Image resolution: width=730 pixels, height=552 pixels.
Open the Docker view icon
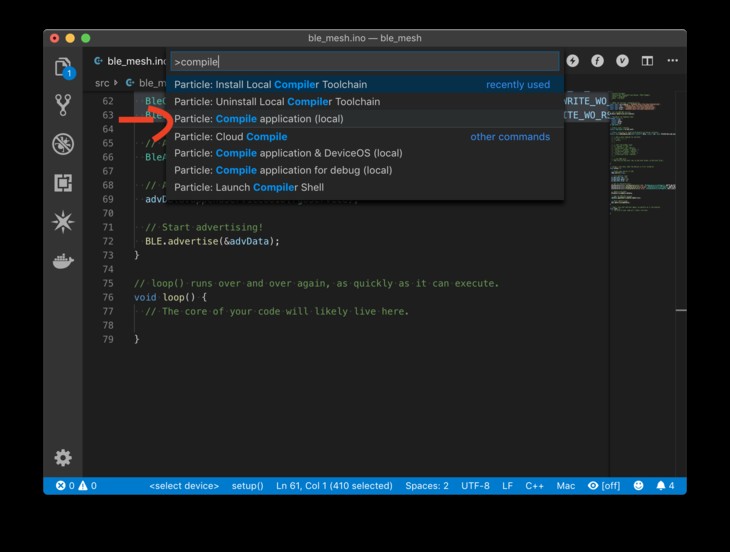coord(63,261)
